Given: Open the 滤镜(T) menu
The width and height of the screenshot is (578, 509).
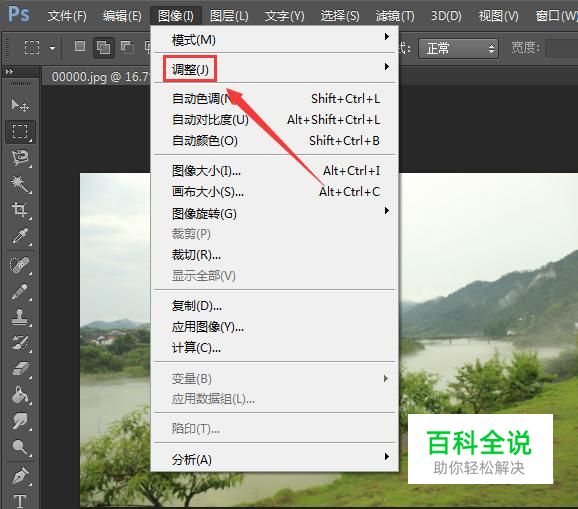Looking at the screenshot, I should coord(395,16).
